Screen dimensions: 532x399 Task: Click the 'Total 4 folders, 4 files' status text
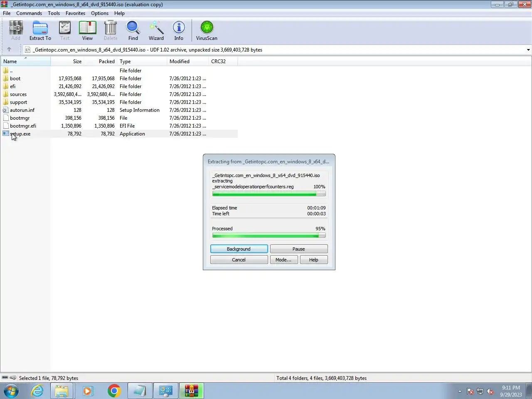coord(322,378)
